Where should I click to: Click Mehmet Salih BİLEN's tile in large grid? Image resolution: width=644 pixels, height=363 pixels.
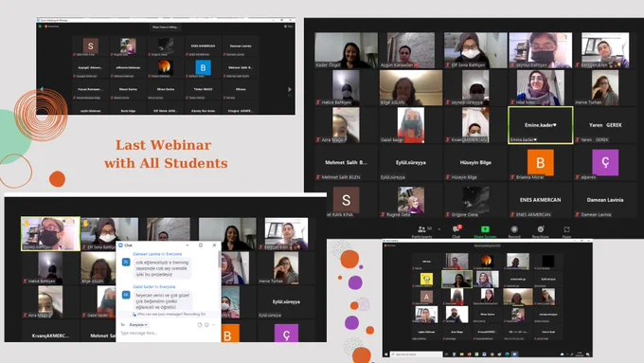pos(347,162)
